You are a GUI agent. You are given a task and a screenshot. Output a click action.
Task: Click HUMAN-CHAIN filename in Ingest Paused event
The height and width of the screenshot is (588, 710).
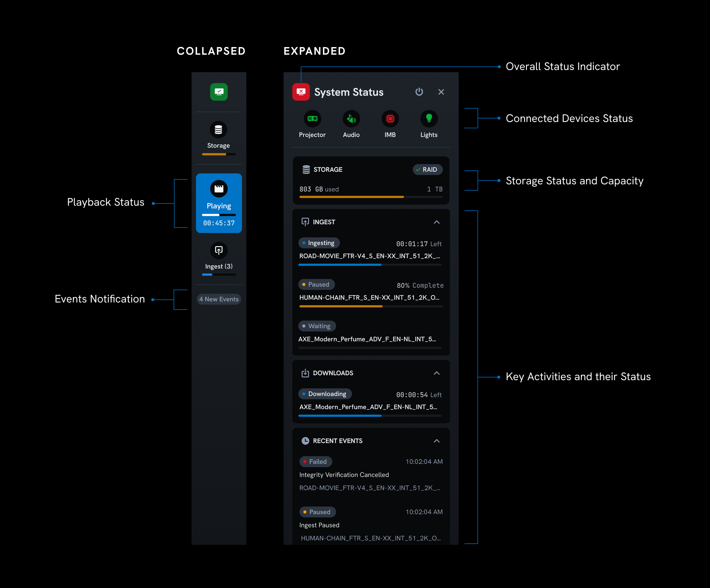click(x=371, y=538)
